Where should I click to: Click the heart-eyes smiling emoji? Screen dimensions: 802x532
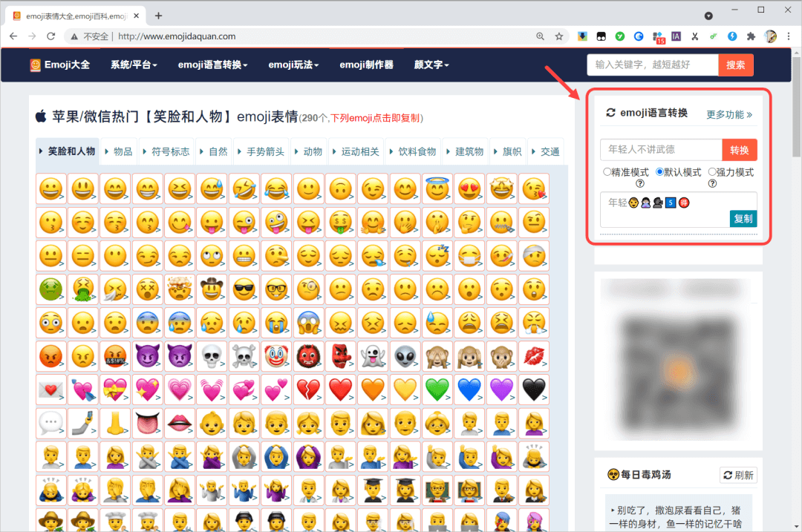pos(469,188)
